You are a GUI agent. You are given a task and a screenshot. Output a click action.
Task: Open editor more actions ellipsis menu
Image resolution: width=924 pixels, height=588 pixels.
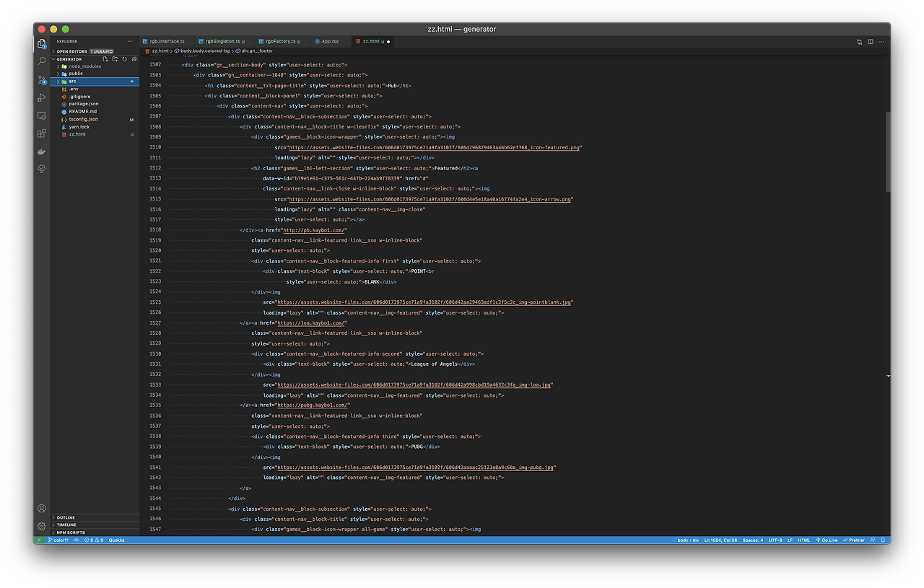click(x=881, y=42)
